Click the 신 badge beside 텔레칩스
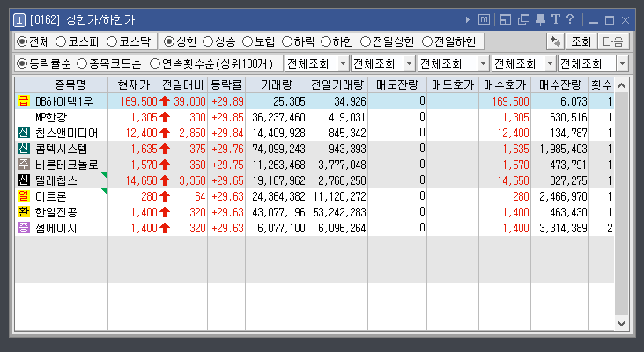 click(x=24, y=180)
